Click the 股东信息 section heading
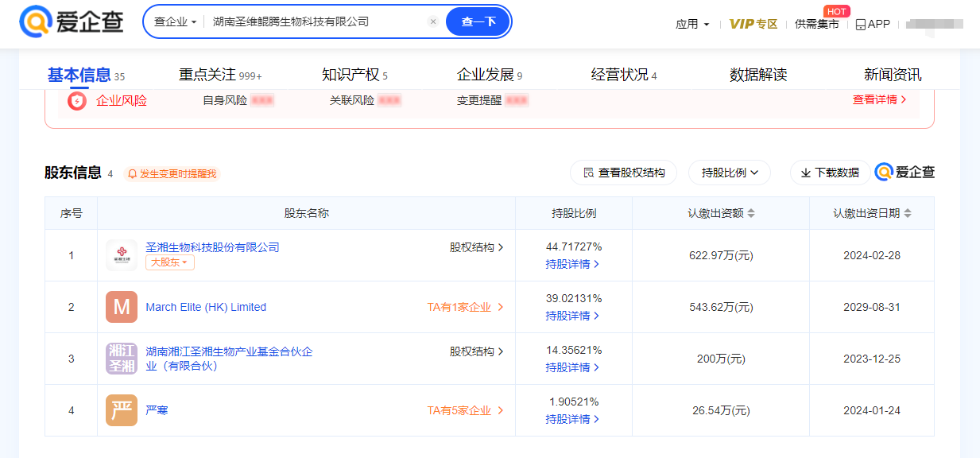 pos(73,173)
